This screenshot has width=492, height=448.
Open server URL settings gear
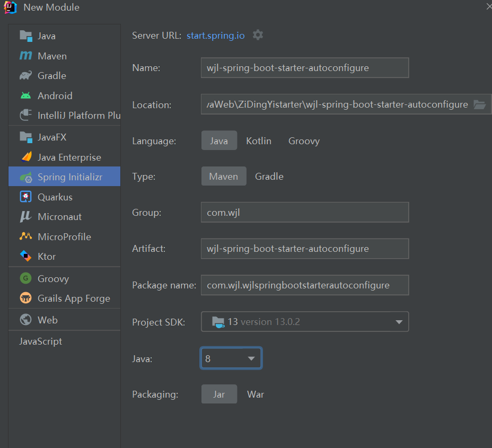[x=258, y=35]
